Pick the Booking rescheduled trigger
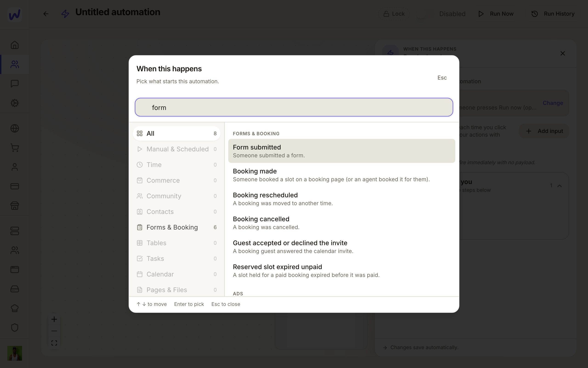Image resolution: width=588 pixels, height=368 pixels. click(342, 199)
